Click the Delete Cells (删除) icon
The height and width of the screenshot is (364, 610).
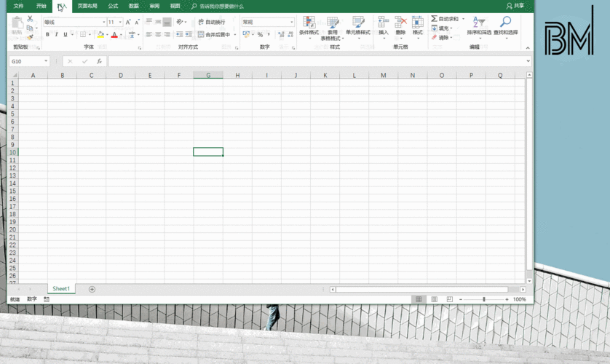(400, 23)
